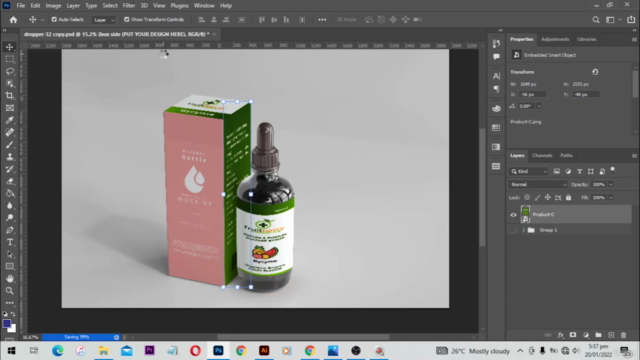Image resolution: width=640 pixels, height=360 pixels.
Task: Select the Clone Stamp tool
Action: [x=10, y=157]
